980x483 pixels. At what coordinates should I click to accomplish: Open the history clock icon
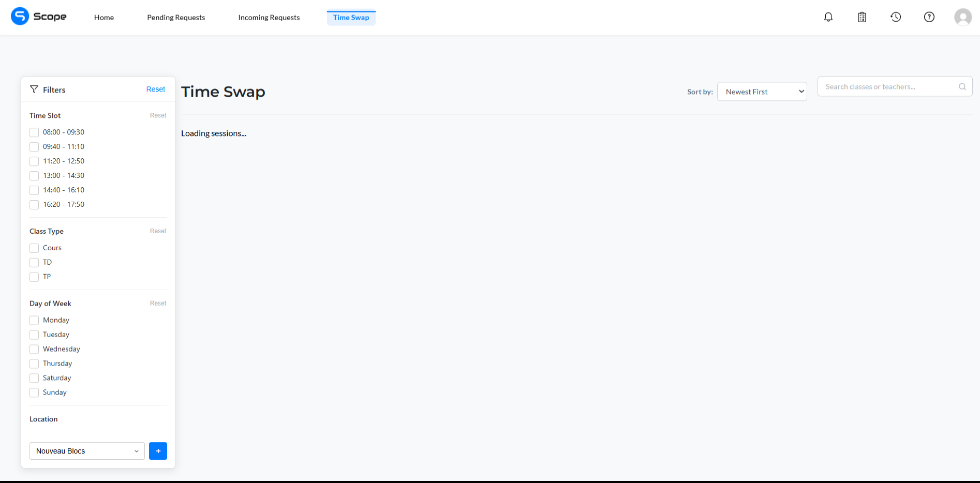(x=896, y=17)
